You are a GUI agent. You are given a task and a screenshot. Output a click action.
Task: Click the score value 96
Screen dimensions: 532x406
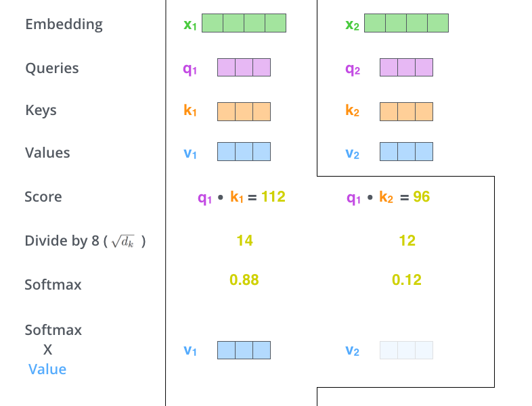pos(422,197)
